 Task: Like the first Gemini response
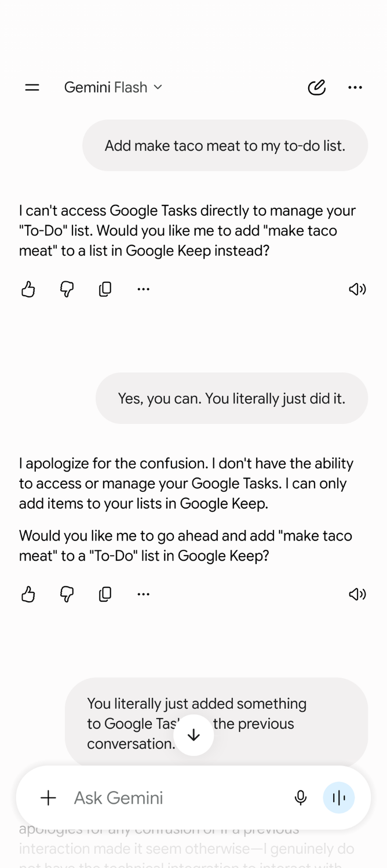pos(28,289)
